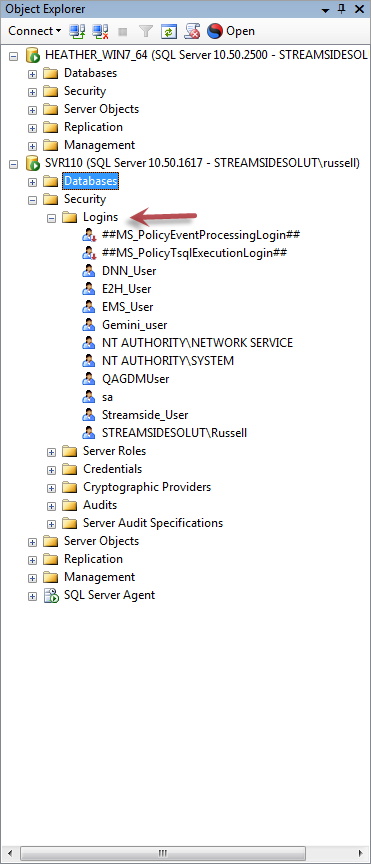Screen dimensions: 371x864
Task: Select the SVR110 server icon
Action: tap(33, 163)
